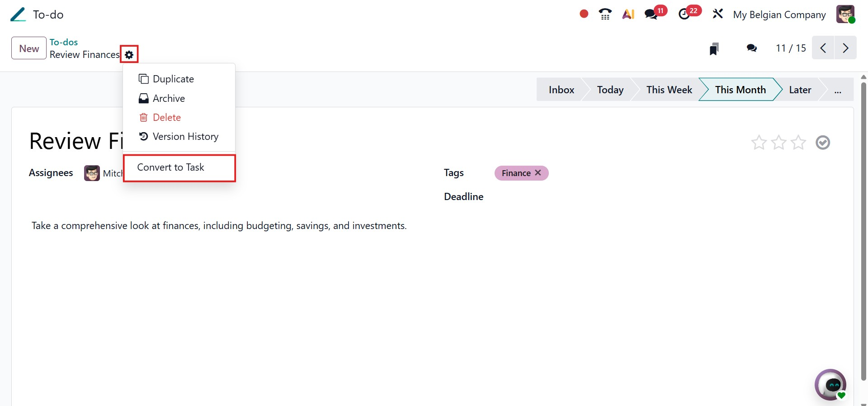Click the Assignees label

[x=51, y=173]
